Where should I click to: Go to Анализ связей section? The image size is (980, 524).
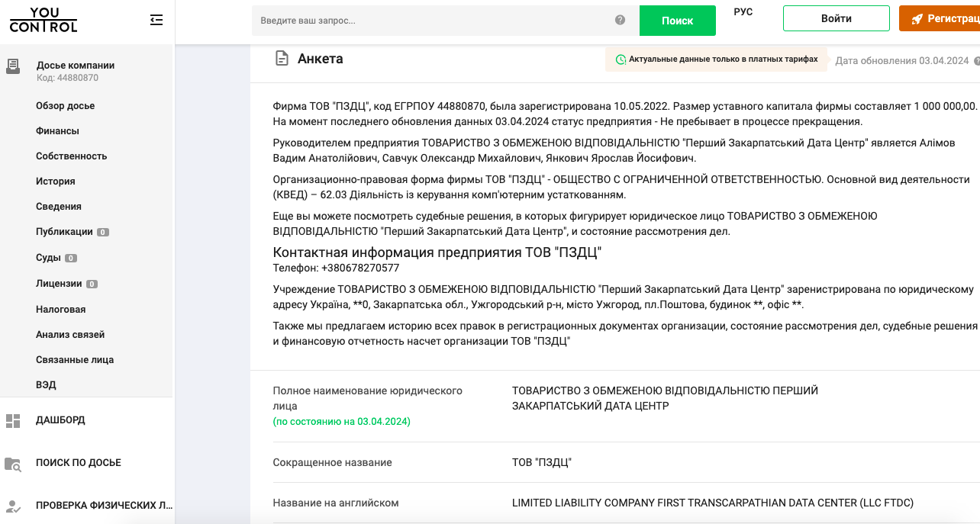(70, 335)
